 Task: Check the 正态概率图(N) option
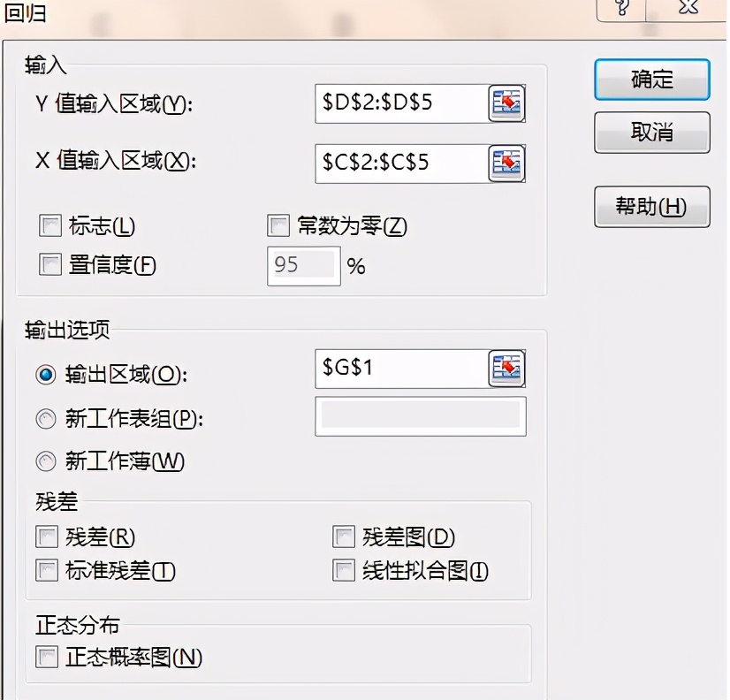click(46, 658)
